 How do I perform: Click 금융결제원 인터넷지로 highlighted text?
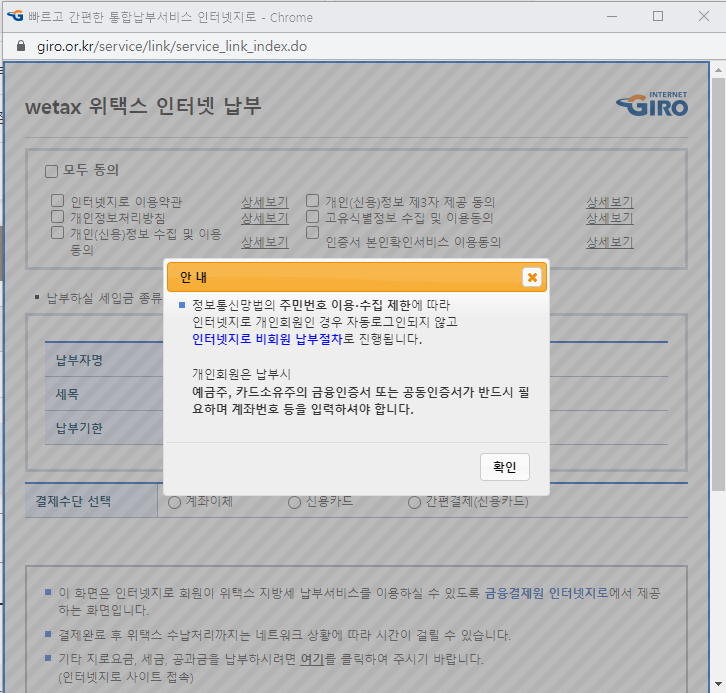click(546, 593)
